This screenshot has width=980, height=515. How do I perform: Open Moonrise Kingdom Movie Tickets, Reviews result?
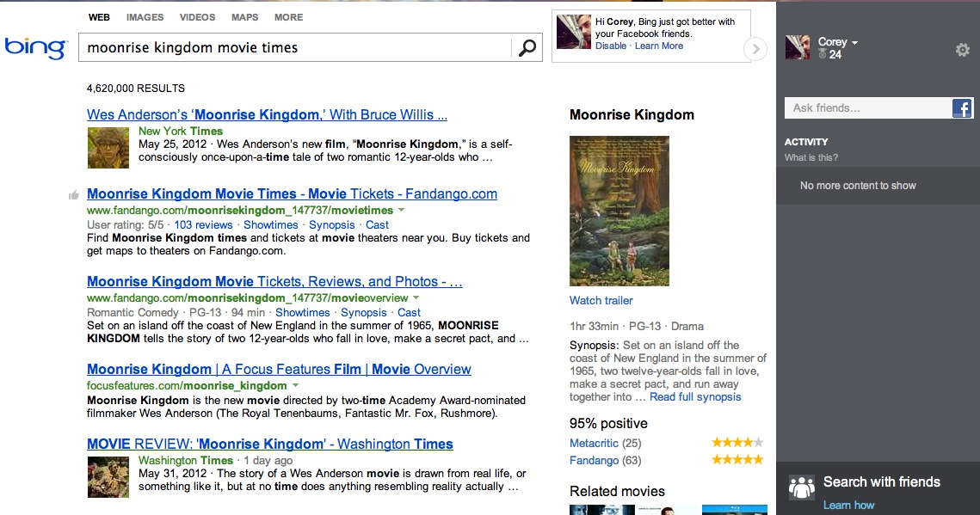(274, 281)
